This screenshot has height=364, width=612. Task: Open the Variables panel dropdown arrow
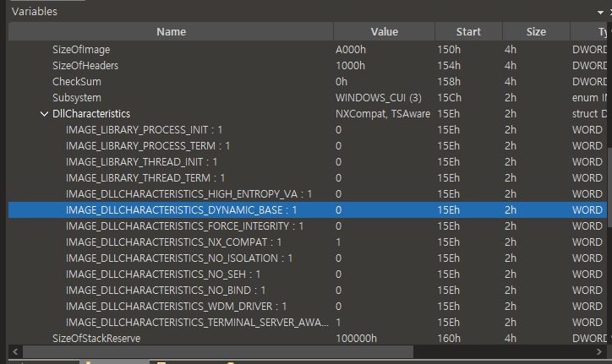(x=600, y=13)
